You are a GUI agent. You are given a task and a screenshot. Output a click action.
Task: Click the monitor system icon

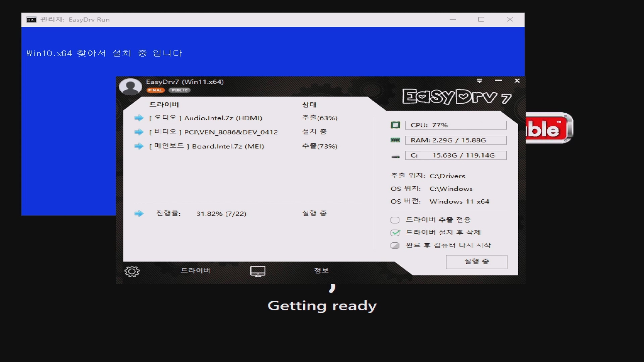(x=258, y=271)
